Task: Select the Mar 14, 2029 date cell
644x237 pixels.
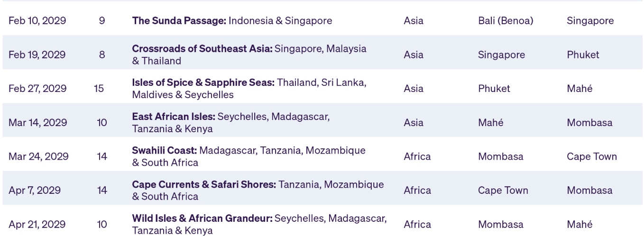Action: pyautogui.click(x=37, y=123)
